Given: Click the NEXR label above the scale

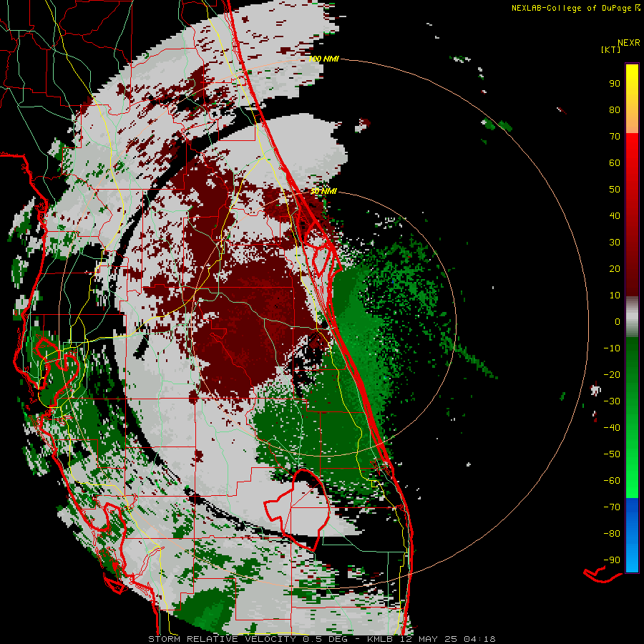Looking at the screenshot, I should (629, 43).
